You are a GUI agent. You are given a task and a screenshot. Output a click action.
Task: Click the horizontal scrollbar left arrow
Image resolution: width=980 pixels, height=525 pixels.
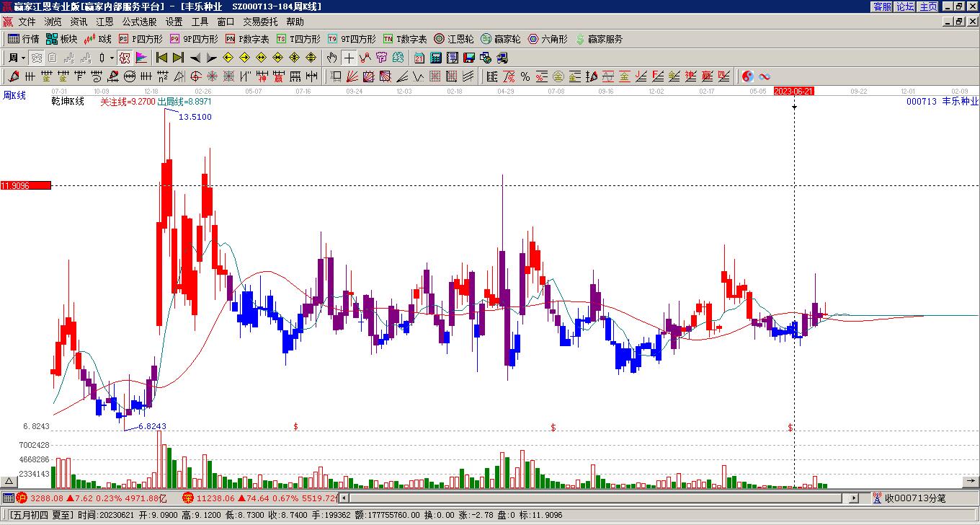(344, 498)
